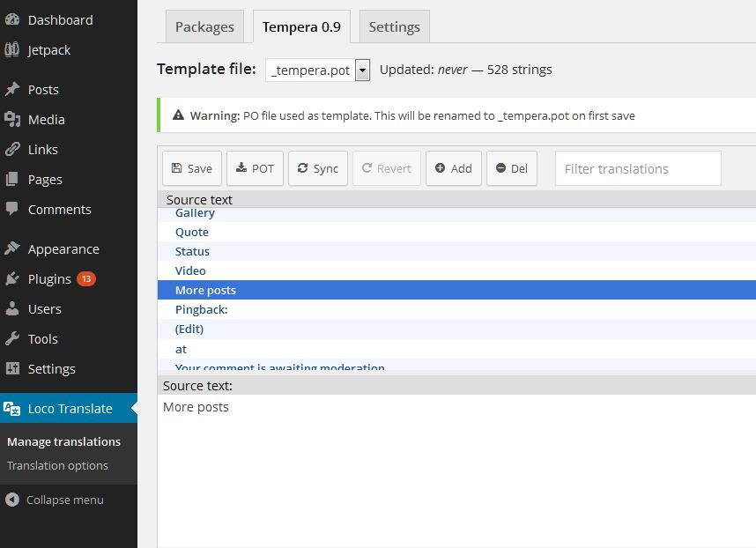Click the floppy disk Save icon
The width and height of the screenshot is (756, 548).
click(x=177, y=167)
